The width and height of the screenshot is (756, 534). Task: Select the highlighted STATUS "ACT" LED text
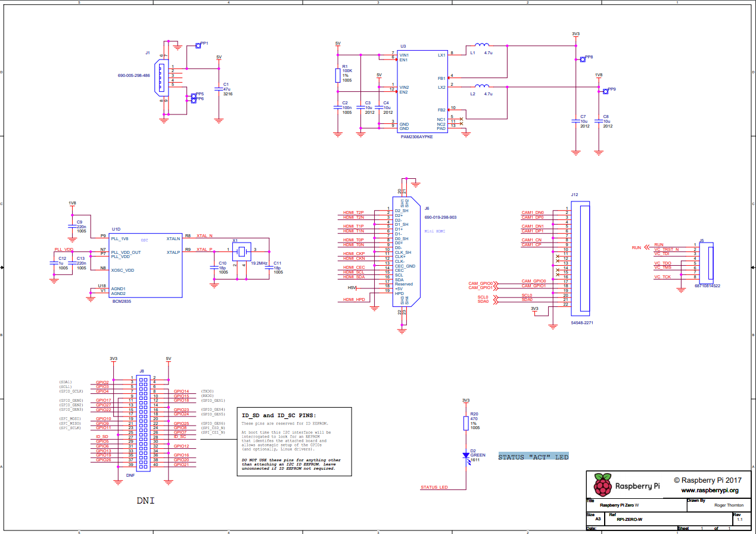[534, 457]
